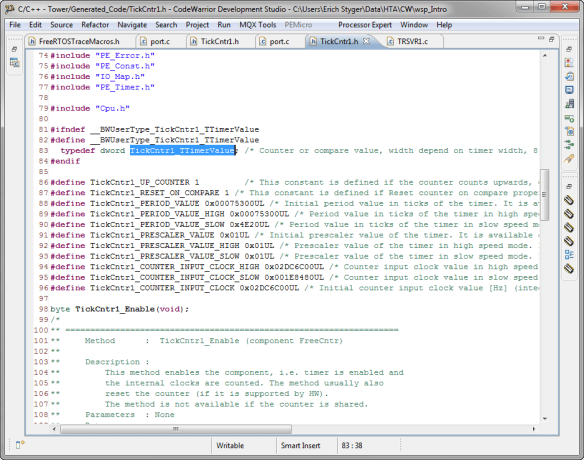
Task: Click the TickCntr1_COUNTER_INPUT_CLOCK_SLOW define
Action: click(x=175, y=277)
